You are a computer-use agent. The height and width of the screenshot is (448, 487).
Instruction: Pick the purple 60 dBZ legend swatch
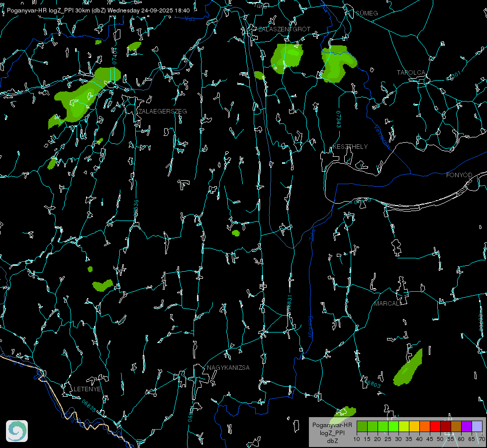point(467,426)
